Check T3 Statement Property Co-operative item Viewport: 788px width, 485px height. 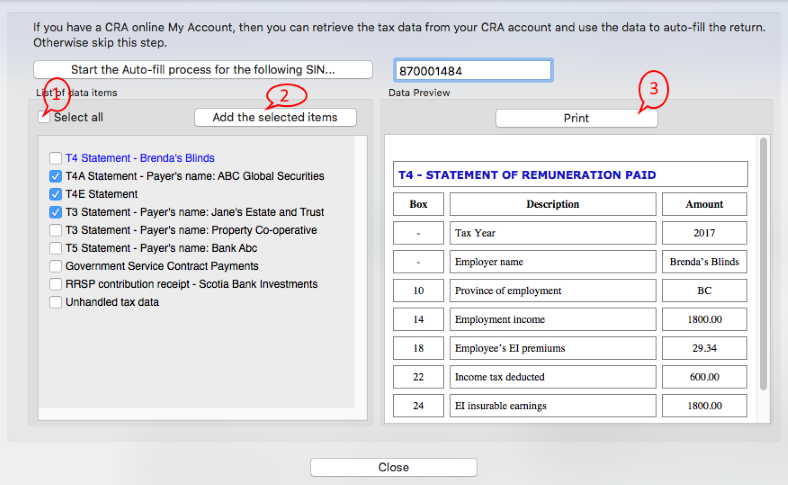(x=56, y=230)
